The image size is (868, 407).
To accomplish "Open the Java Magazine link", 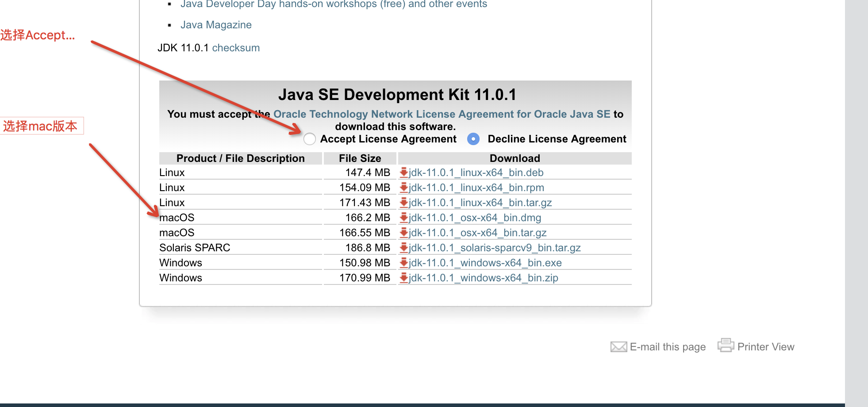I will 216,25.
